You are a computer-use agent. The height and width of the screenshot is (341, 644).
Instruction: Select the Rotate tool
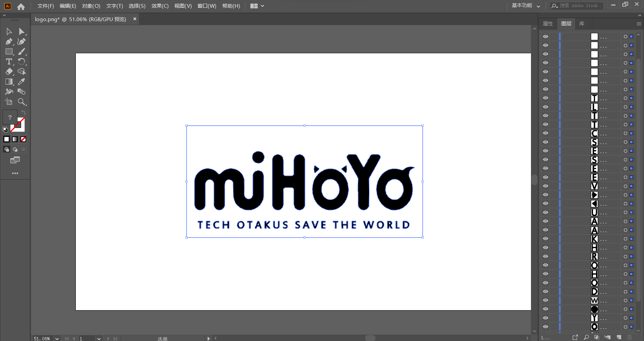click(x=21, y=62)
